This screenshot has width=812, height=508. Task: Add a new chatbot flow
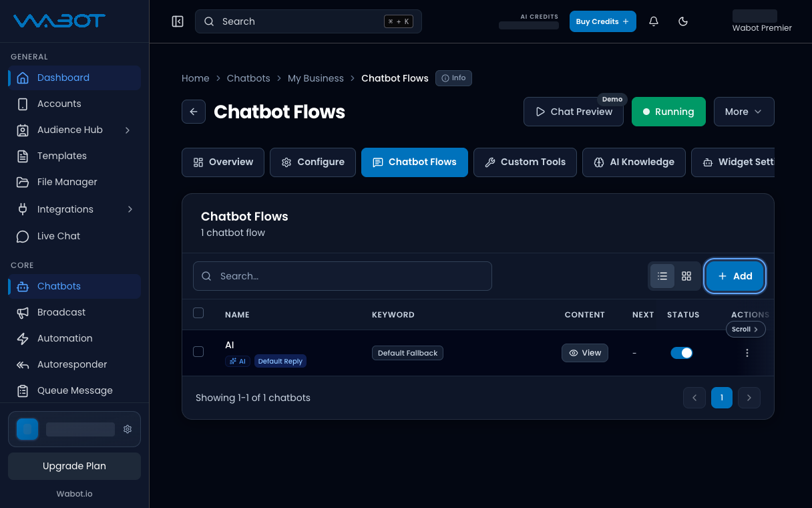[x=735, y=276]
